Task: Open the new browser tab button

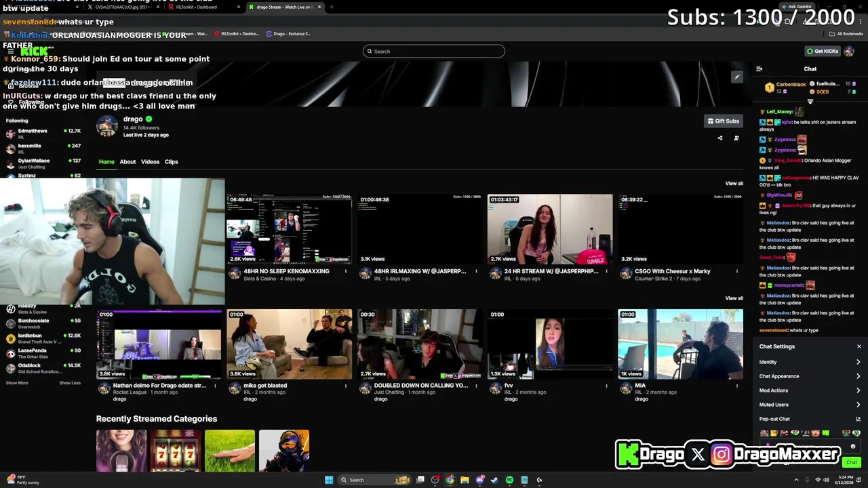Action: click(x=331, y=7)
